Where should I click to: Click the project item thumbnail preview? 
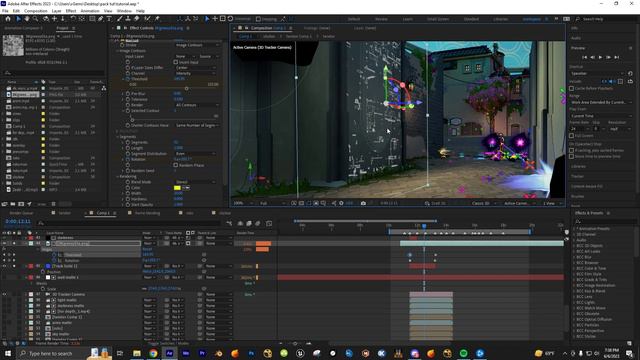(13, 45)
